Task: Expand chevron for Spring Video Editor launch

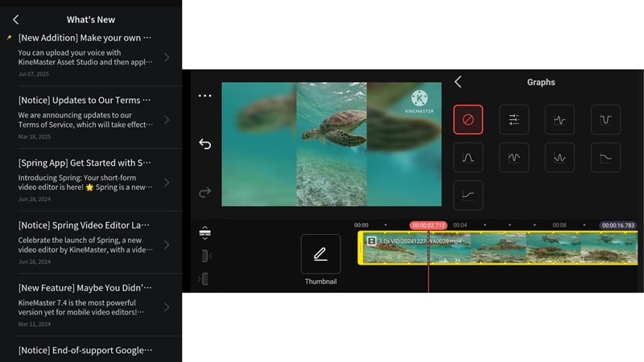Action: (x=167, y=245)
